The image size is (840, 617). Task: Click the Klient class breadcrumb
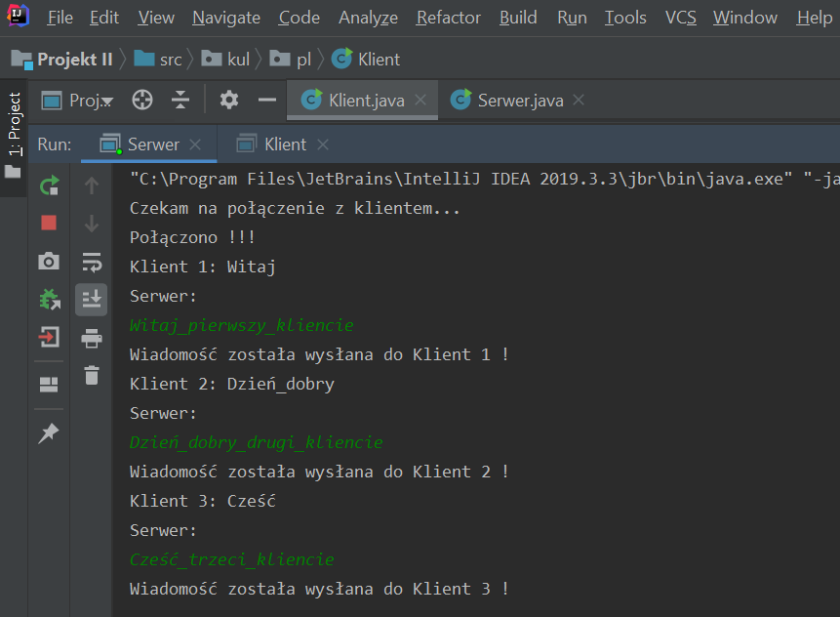366,59
